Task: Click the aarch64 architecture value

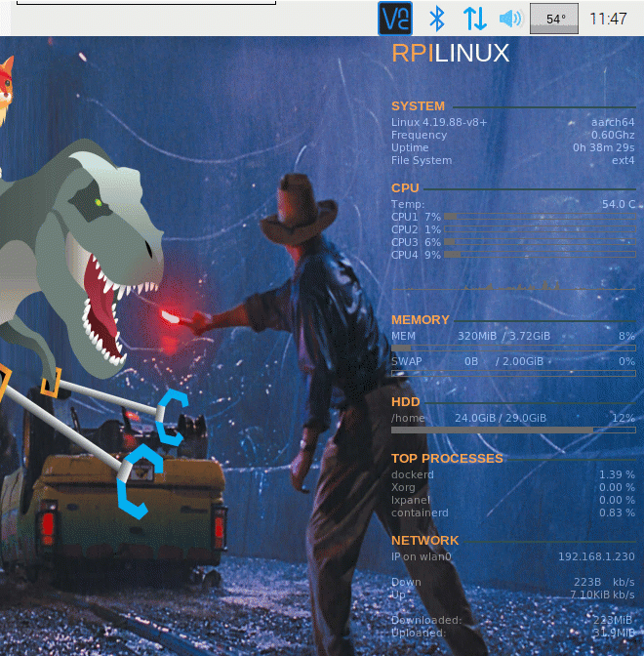Action: click(613, 122)
